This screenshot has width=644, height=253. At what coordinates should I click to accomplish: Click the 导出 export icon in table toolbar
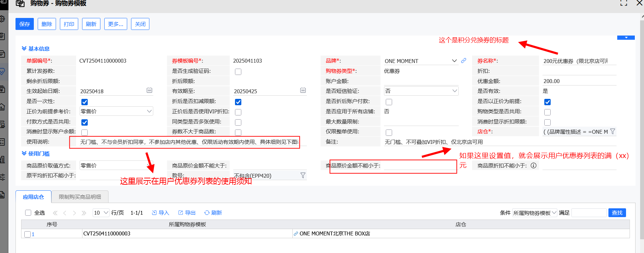click(x=181, y=213)
